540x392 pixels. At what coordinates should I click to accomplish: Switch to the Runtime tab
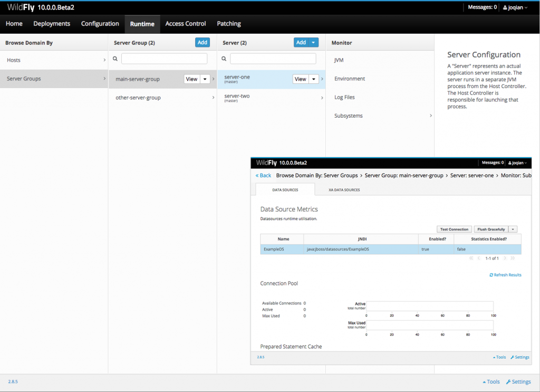[x=142, y=24]
